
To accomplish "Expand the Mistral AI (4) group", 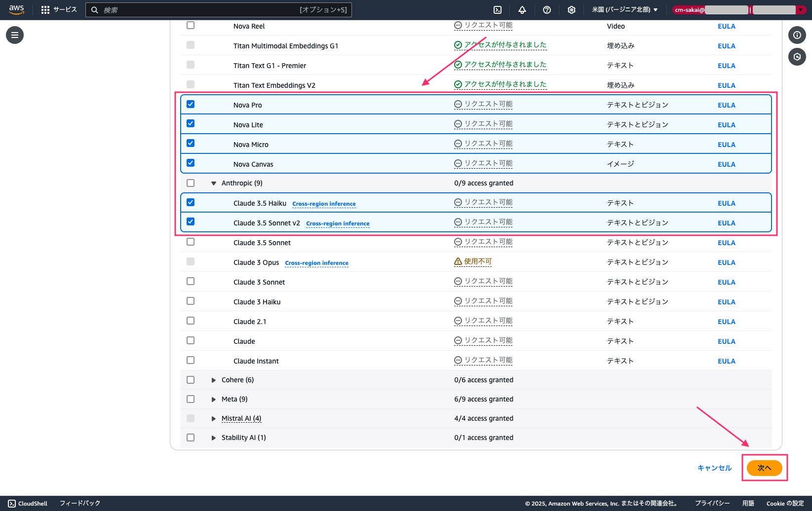I will pyautogui.click(x=214, y=419).
